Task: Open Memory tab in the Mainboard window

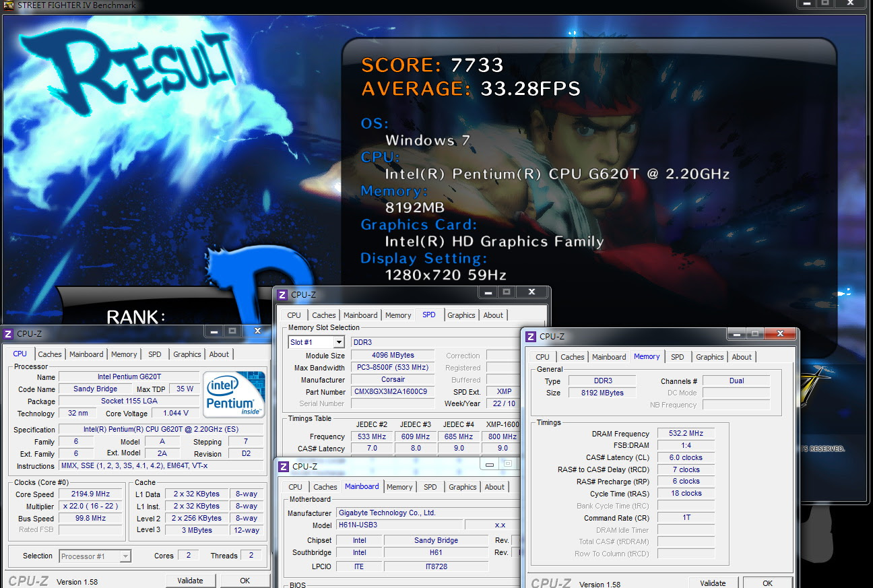Action: click(399, 487)
